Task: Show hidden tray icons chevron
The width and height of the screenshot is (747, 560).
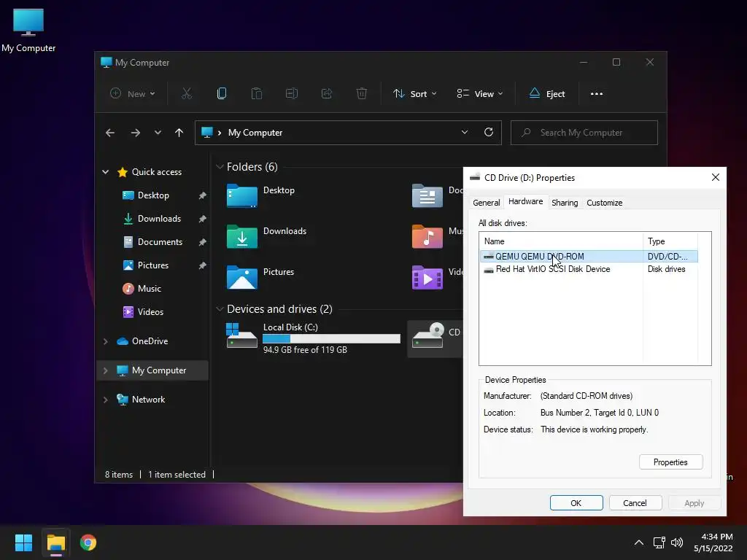Action: click(639, 542)
